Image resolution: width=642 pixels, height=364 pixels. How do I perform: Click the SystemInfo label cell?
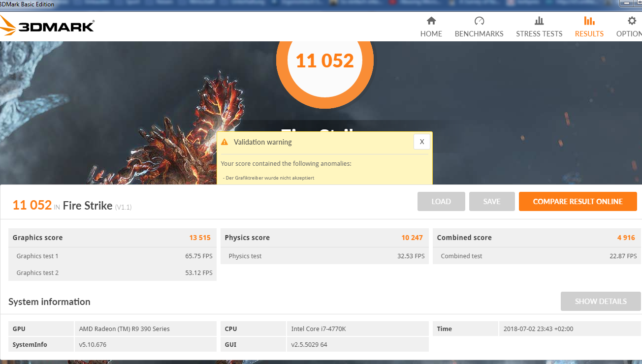[x=41, y=344]
